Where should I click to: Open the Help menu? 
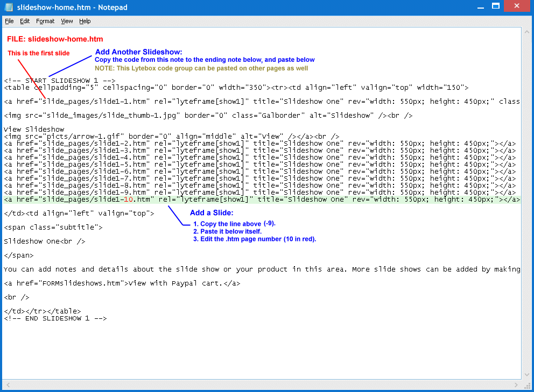(x=85, y=21)
